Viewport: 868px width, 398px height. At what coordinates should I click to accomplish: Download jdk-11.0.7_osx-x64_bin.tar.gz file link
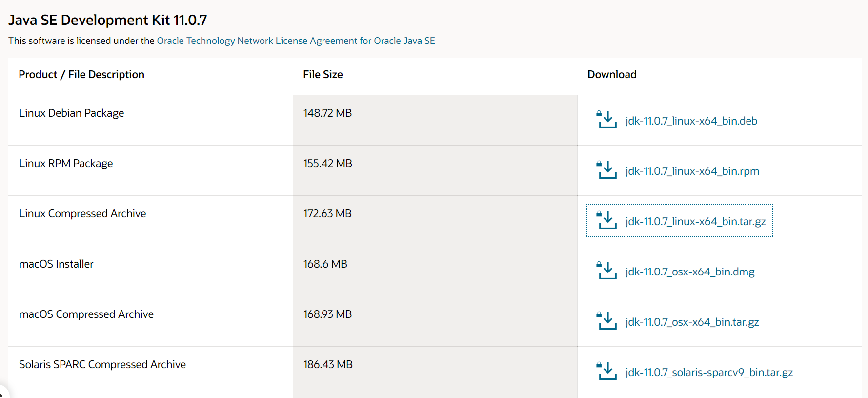pos(692,322)
